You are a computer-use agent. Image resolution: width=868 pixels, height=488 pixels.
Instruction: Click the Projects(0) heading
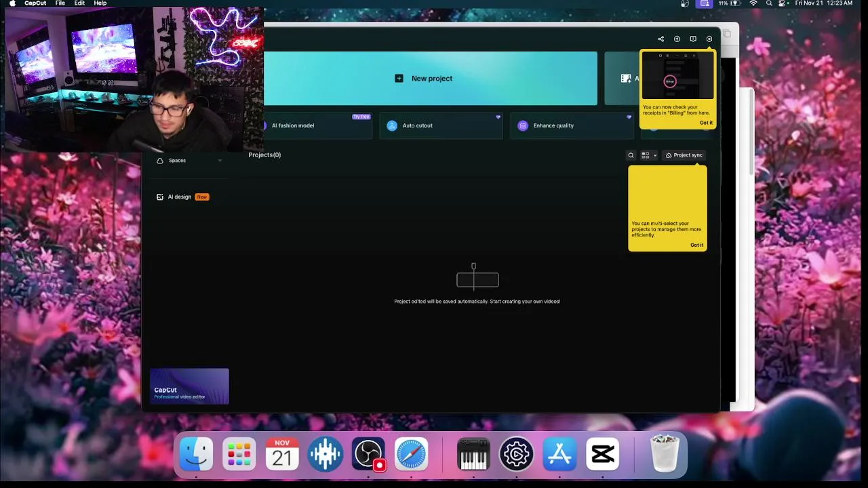click(x=264, y=155)
